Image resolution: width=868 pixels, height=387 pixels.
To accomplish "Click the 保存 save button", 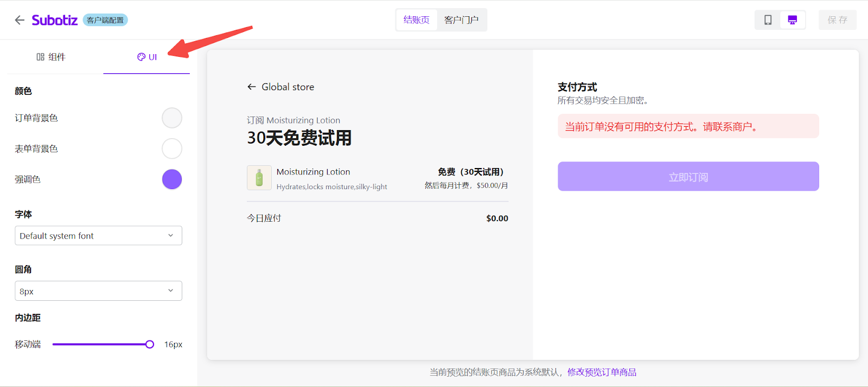I will point(837,20).
